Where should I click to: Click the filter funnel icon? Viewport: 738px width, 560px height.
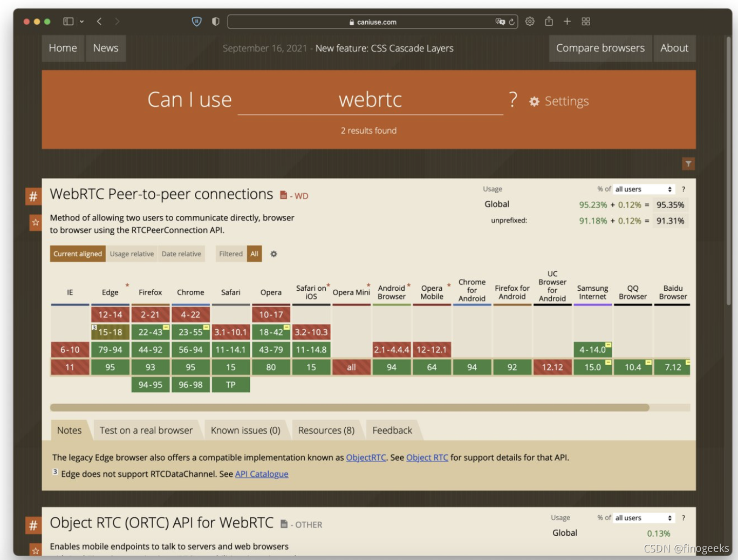[688, 163]
